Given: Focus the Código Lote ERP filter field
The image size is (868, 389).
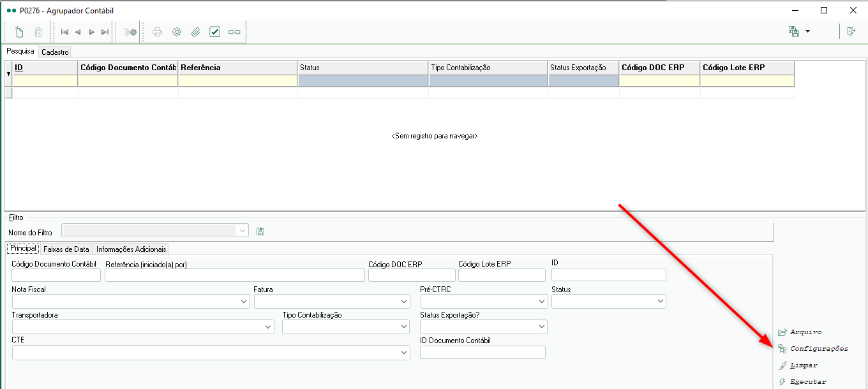Looking at the screenshot, I should tap(502, 275).
